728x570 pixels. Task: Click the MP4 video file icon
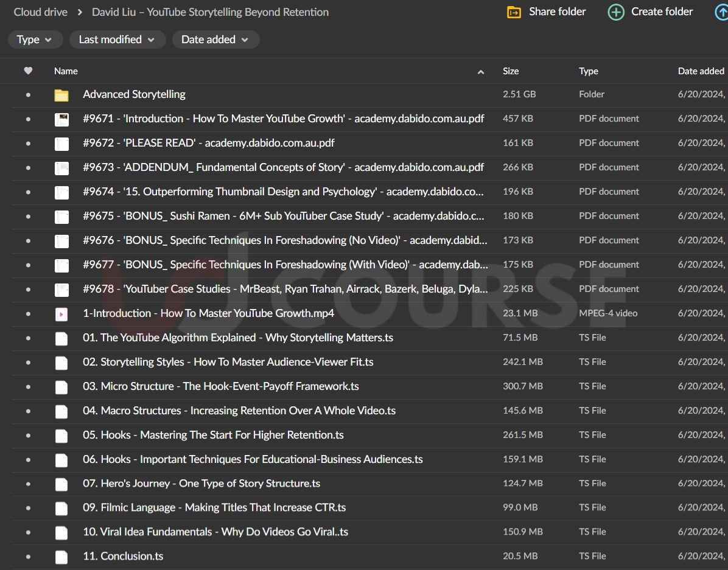coord(61,314)
